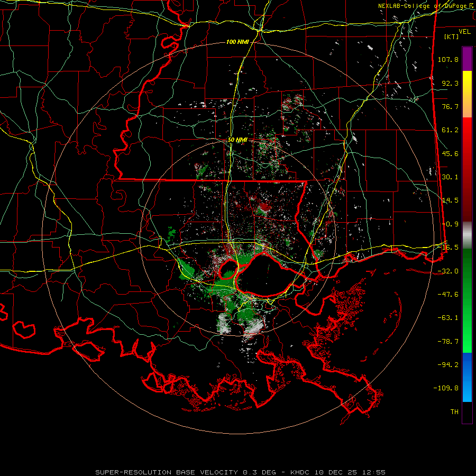This screenshot has width=476, height=476.
Task: Click the -109.8 scale value
Action: (x=446, y=388)
